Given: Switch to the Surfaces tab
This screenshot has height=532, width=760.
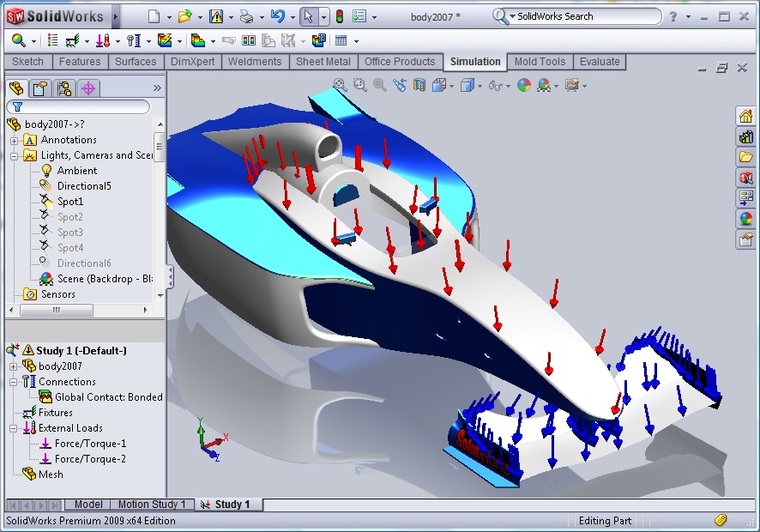Looking at the screenshot, I should pos(136,62).
